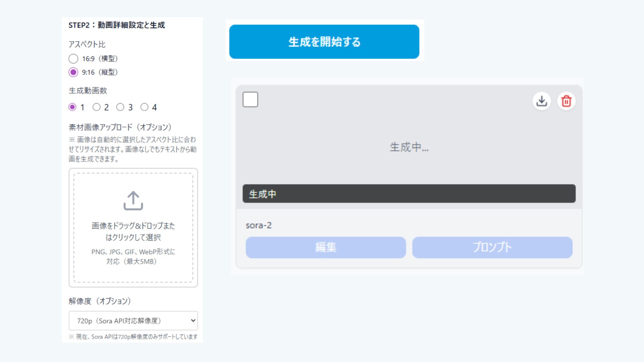Click the プロンプト button
Screen dimensions: 644x362
point(492,247)
